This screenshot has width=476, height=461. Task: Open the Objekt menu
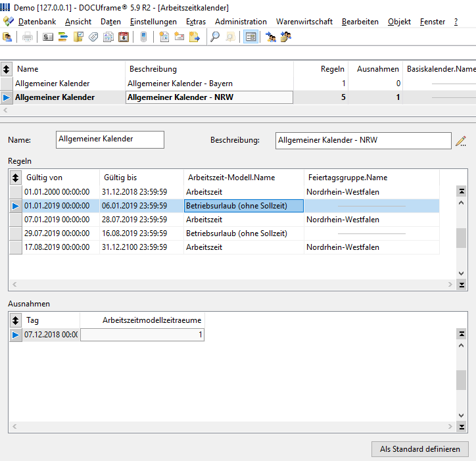(399, 22)
